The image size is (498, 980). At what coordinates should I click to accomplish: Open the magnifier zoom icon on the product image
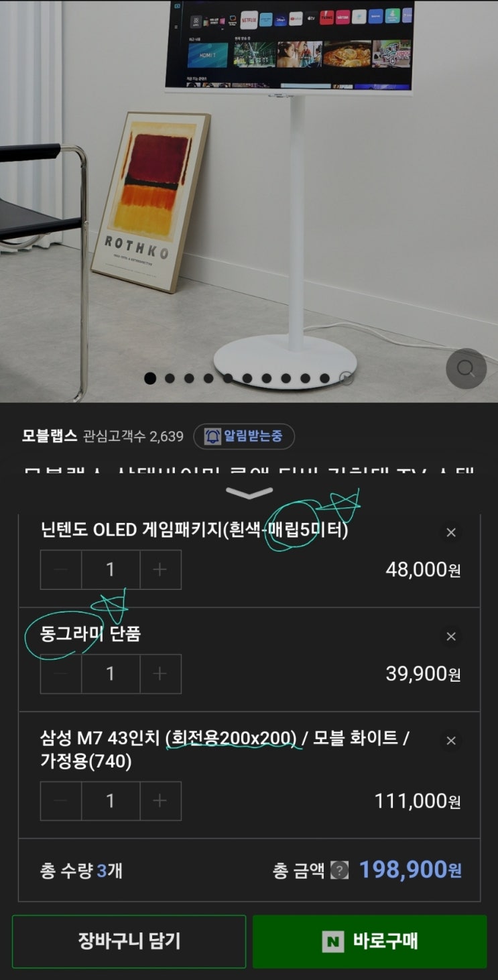click(x=466, y=369)
